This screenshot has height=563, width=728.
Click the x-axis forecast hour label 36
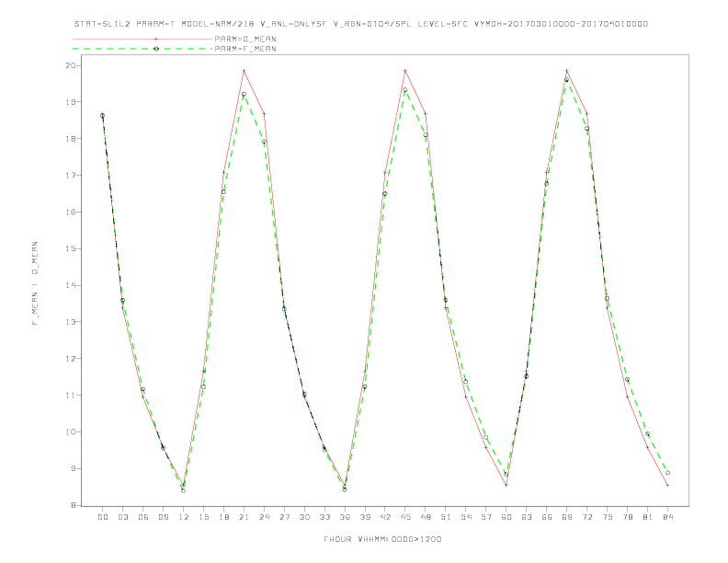(x=345, y=517)
